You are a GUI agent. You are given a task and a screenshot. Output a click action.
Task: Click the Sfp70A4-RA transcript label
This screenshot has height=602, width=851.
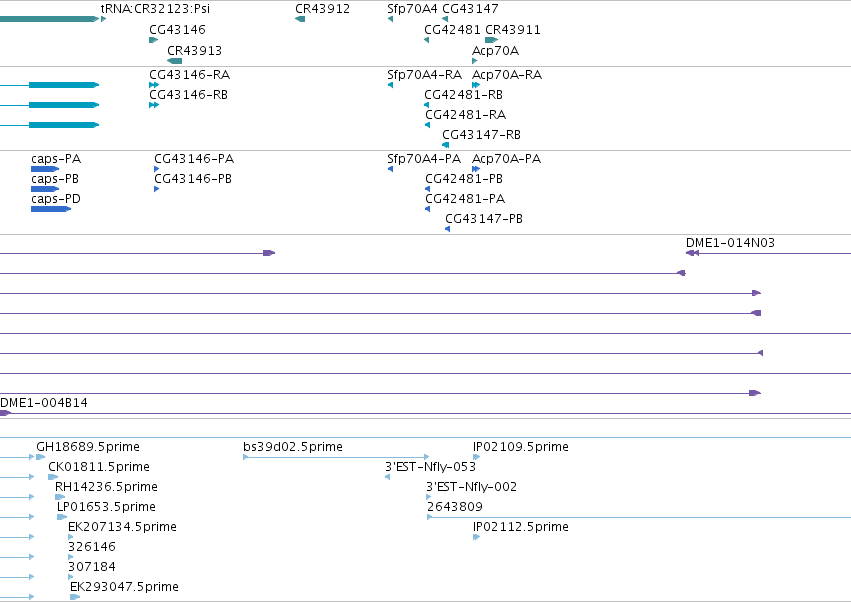click(x=424, y=74)
